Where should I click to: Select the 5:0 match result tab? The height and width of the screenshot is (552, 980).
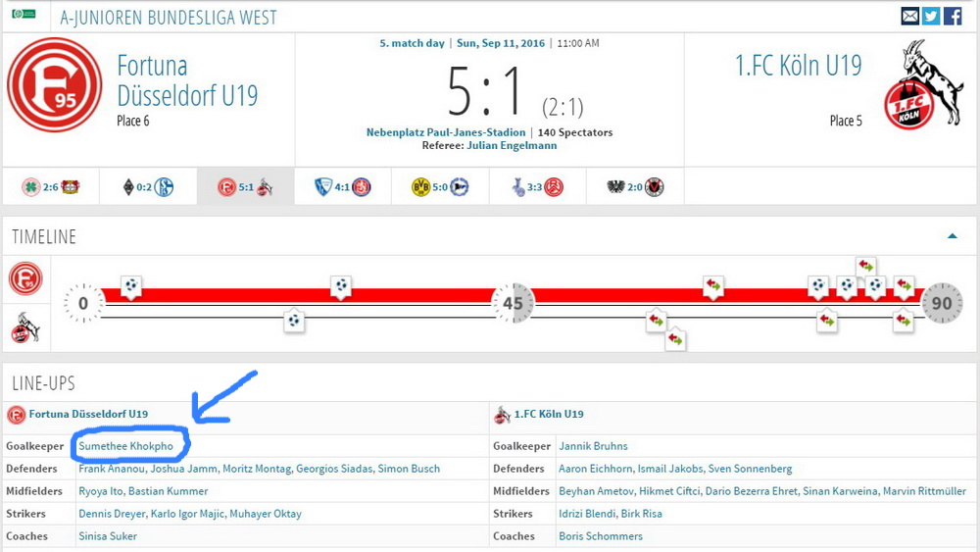coord(440,187)
